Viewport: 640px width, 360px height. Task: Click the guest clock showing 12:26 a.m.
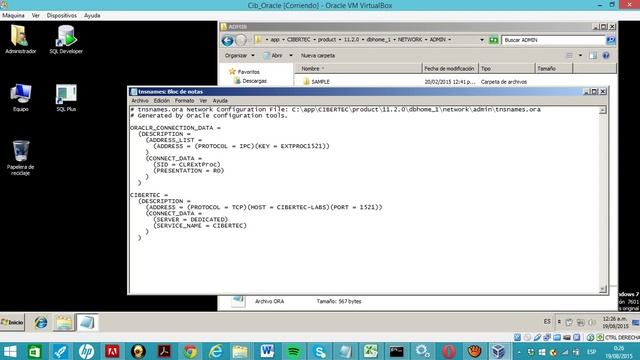(616, 322)
